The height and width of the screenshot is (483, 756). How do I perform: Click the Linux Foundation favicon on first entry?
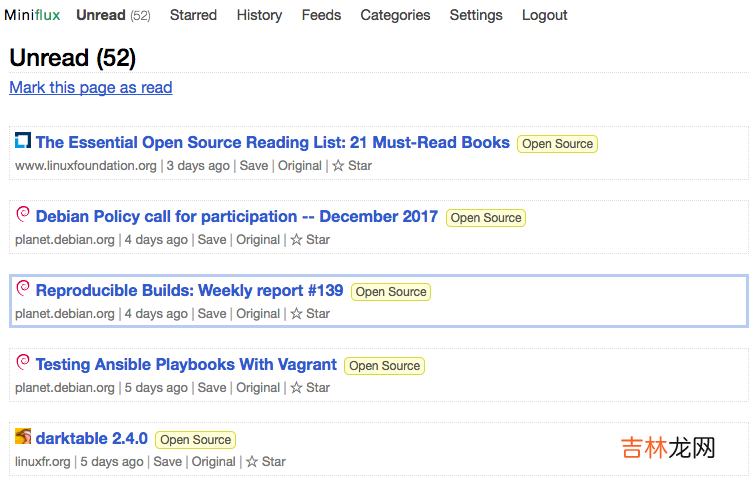[23, 141]
